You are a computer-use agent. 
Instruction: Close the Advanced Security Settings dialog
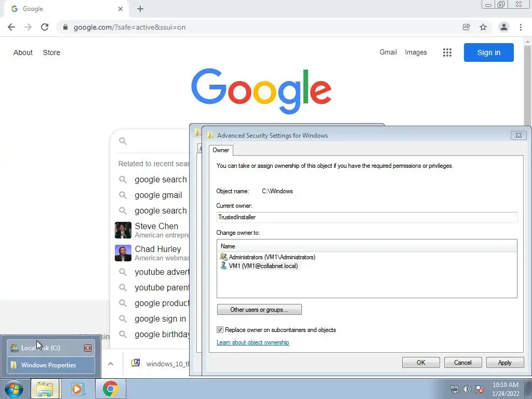[x=518, y=136]
